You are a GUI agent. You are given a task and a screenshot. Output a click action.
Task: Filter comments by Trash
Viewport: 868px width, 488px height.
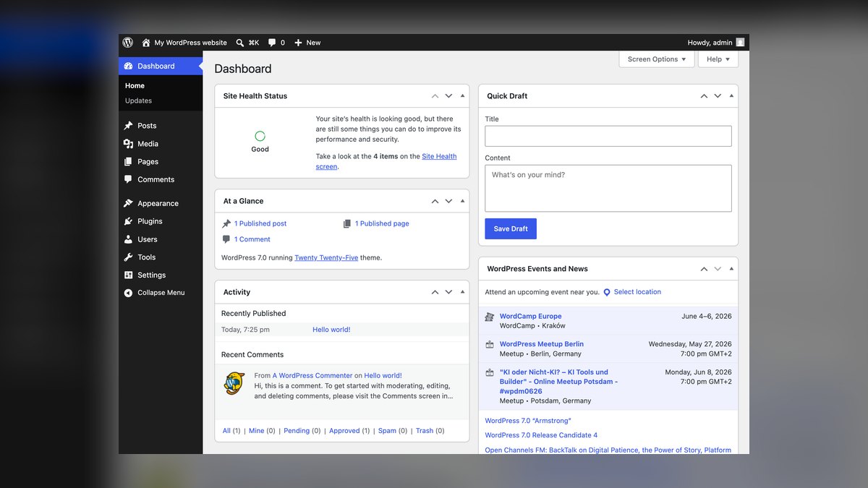point(425,431)
